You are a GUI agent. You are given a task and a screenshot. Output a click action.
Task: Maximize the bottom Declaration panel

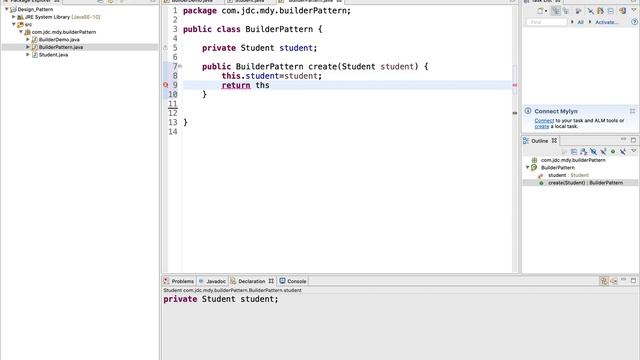tap(633, 281)
